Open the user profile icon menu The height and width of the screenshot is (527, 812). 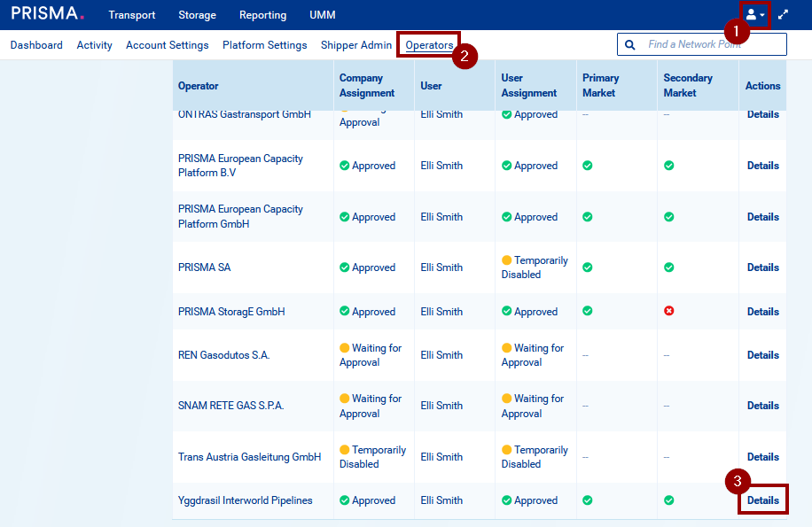pyautogui.click(x=754, y=15)
